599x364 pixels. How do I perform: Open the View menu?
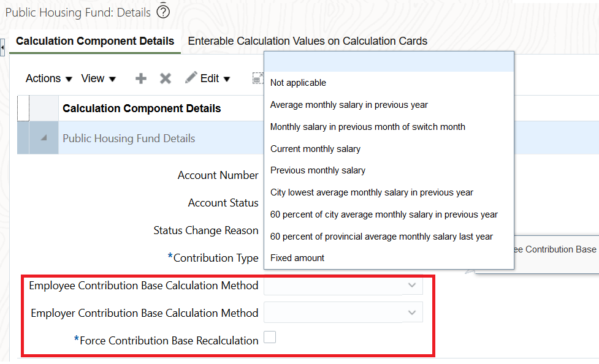[98, 78]
